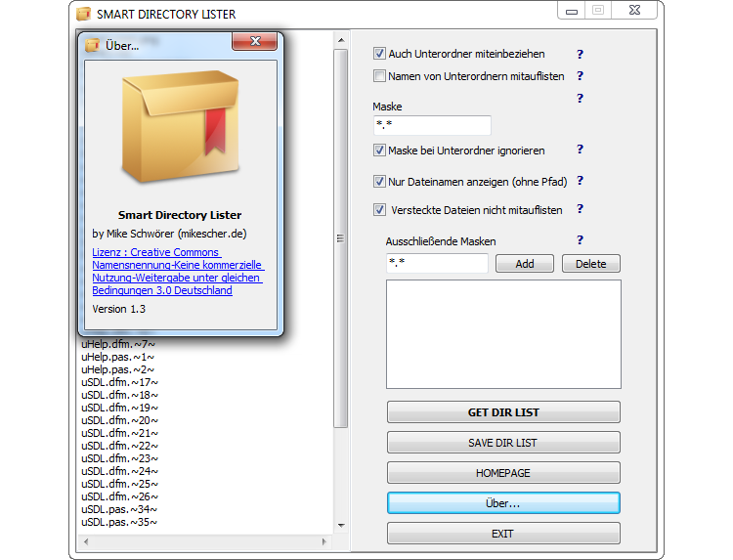Viewport: 733px width, 560px height.
Task: Click the question mark above Maske field
Action: [580, 99]
